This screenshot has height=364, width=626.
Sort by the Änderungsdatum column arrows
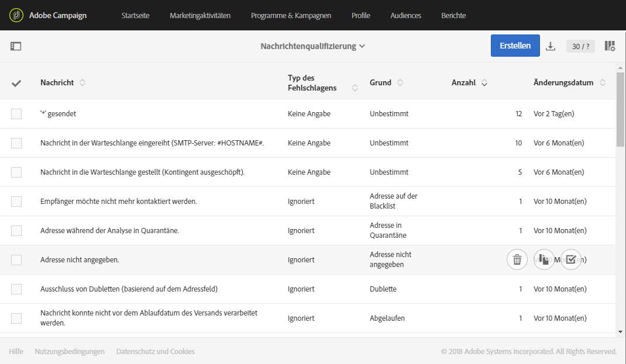point(603,83)
